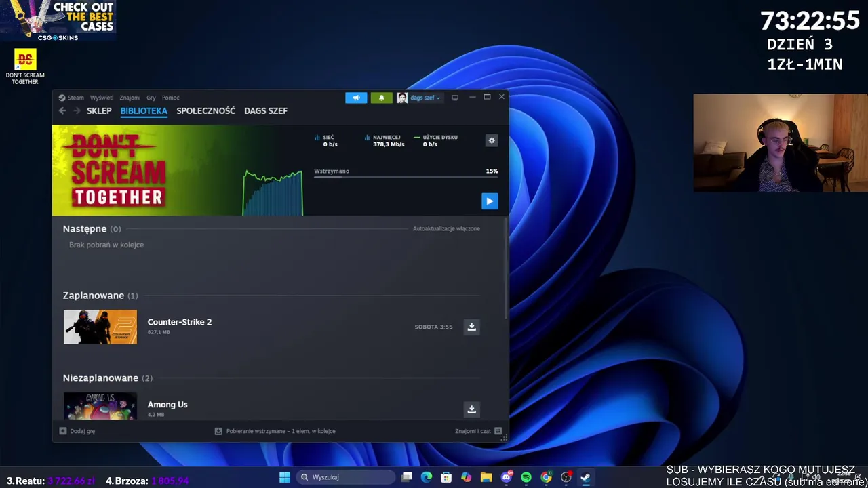Click the Counter-Strike 2 title

pos(180,322)
